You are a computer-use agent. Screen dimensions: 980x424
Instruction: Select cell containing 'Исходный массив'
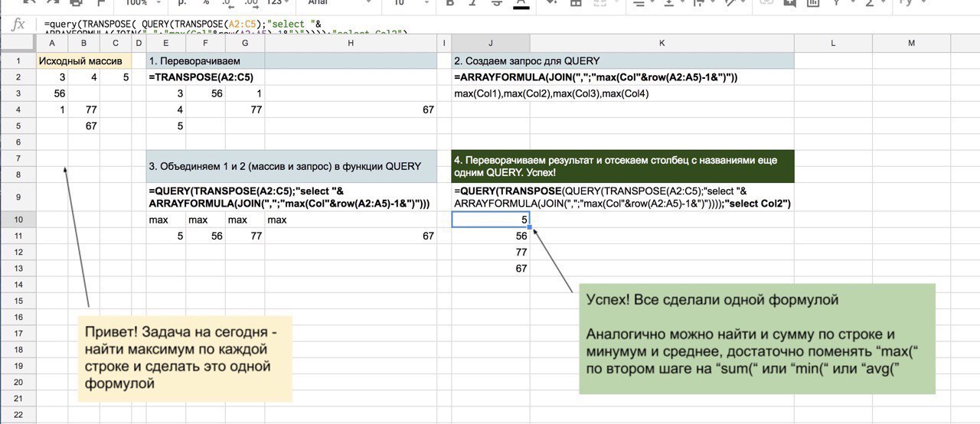84,61
